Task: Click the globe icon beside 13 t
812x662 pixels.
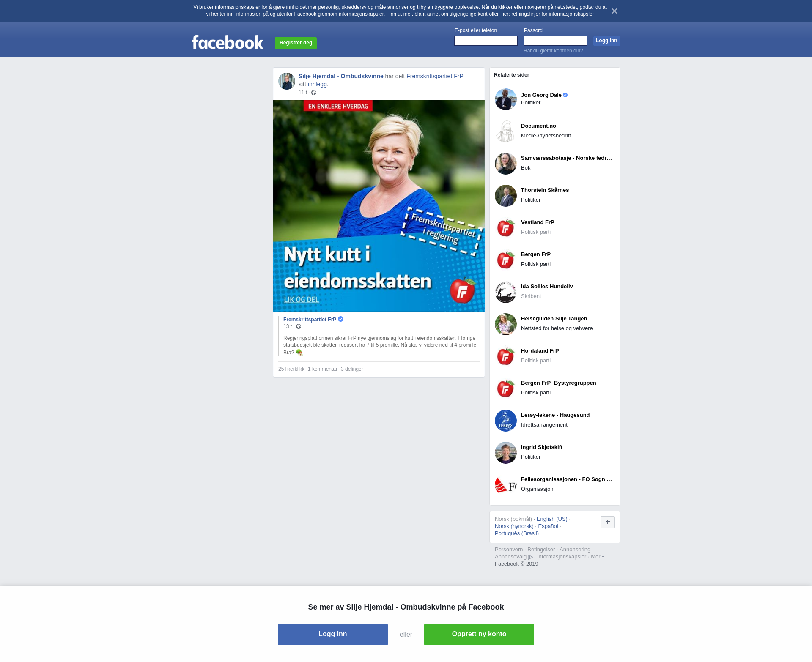Action: (299, 326)
